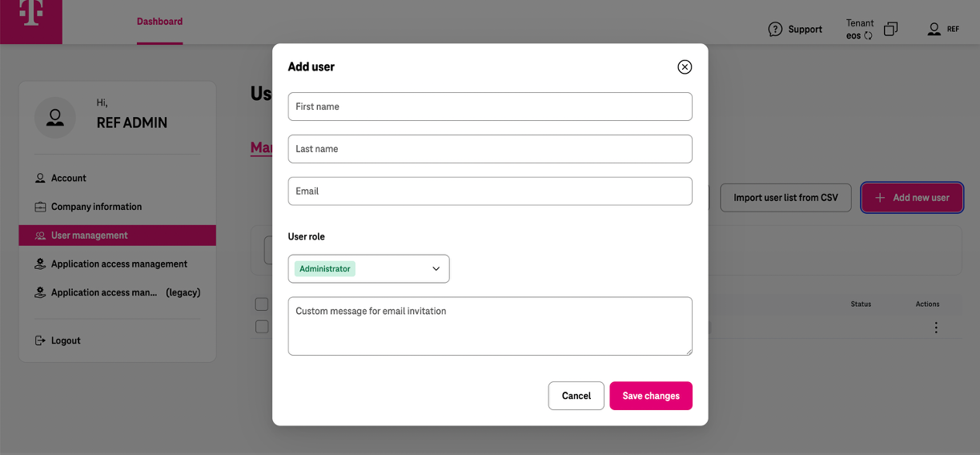Close the Add user dialog
This screenshot has height=455, width=980.
[685, 67]
